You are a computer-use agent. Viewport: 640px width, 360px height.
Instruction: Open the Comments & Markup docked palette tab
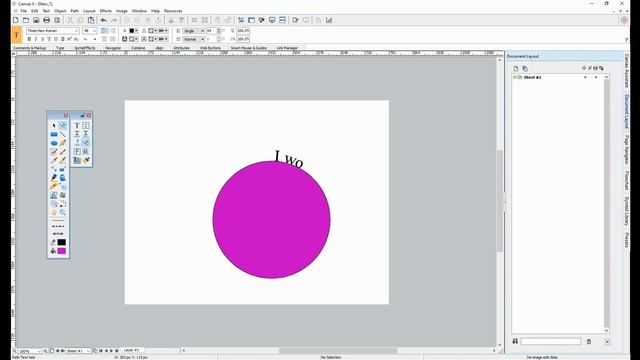[x=29, y=48]
